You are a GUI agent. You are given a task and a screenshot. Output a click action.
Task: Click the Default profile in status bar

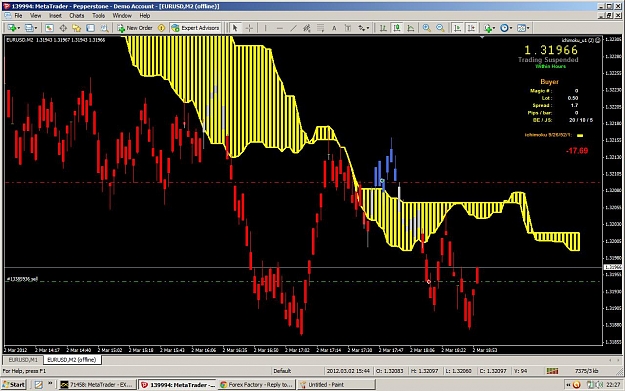pos(282,371)
